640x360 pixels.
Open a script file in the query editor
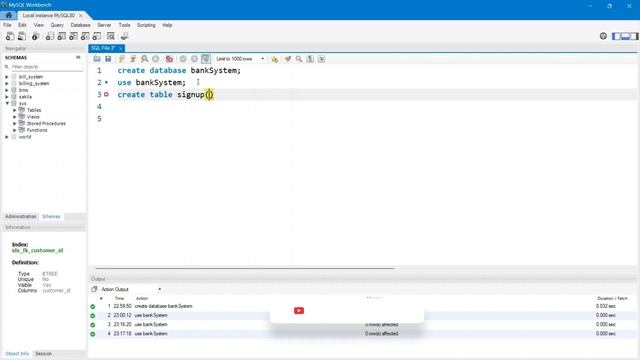pos(97,59)
